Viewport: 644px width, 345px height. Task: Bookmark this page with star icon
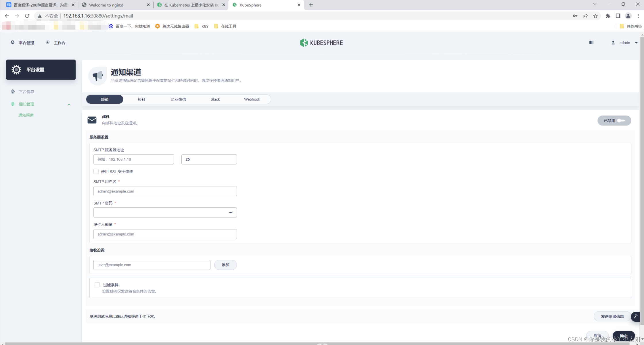coord(595,16)
